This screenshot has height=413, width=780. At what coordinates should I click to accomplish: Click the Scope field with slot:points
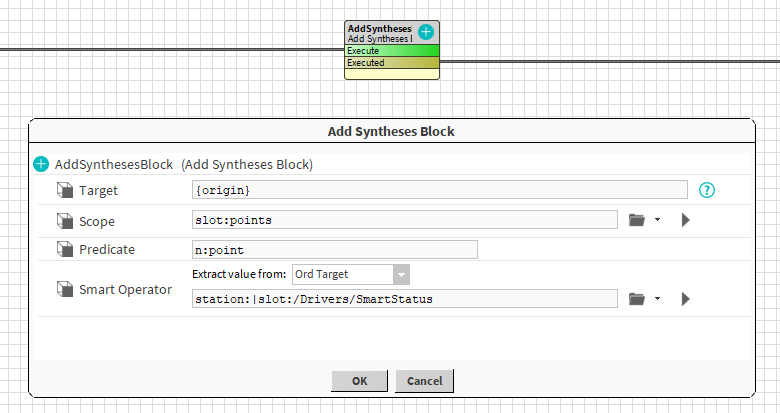[404, 220]
